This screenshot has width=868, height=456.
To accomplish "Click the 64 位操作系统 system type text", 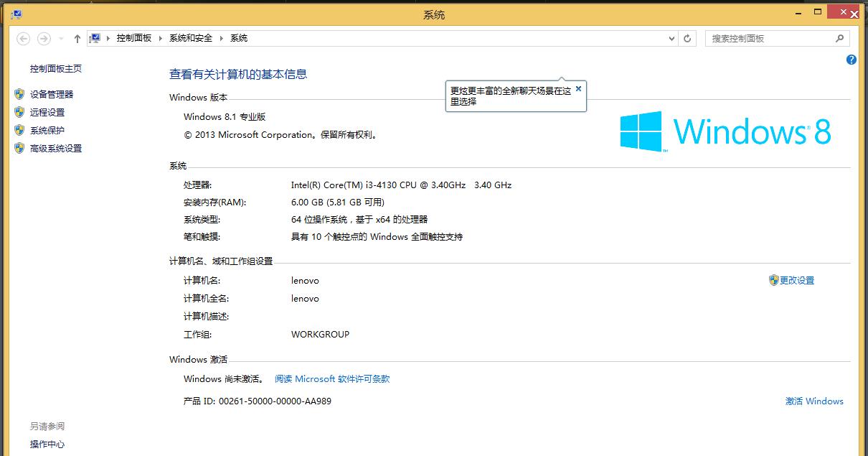I will pos(359,219).
